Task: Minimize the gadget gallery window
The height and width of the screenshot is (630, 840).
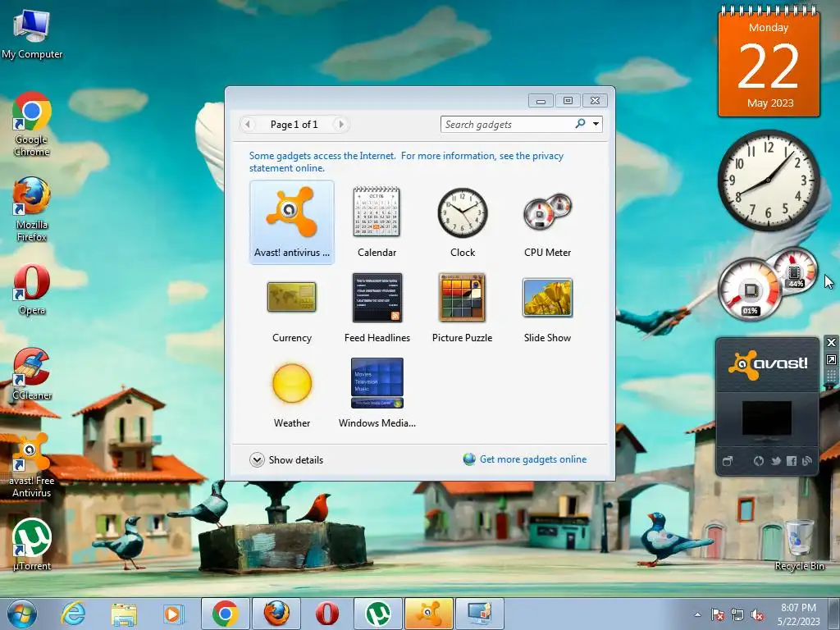Action: click(x=541, y=100)
